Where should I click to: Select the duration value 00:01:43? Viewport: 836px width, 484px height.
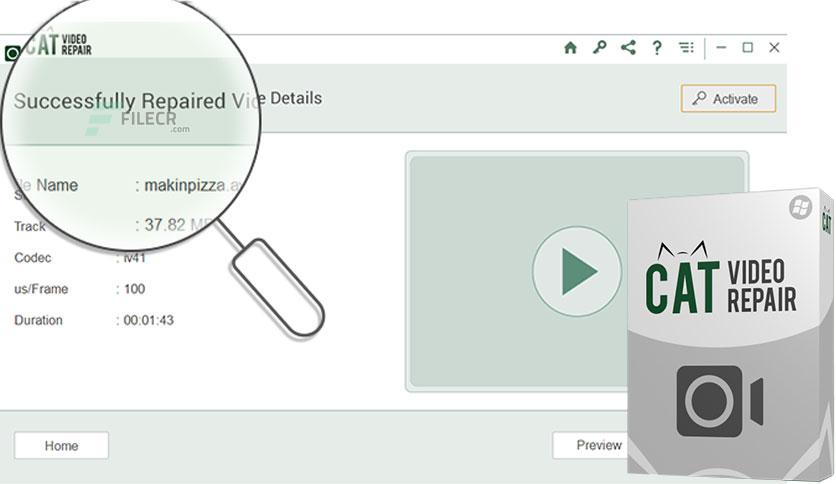(x=148, y=320)
